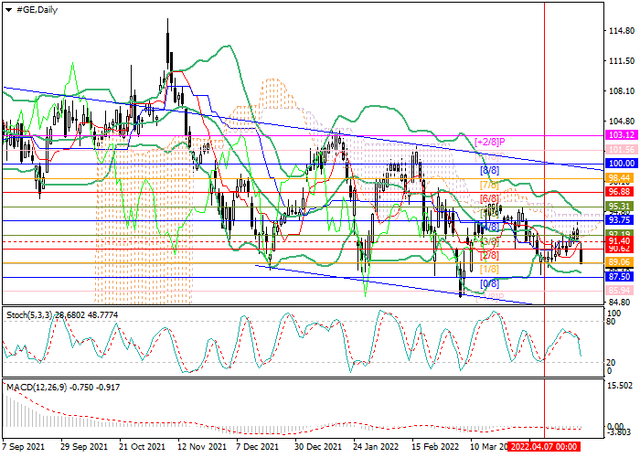Select the [7/8] Murrey level label
This screenshot has width=640, height=457.
point(489,185)
